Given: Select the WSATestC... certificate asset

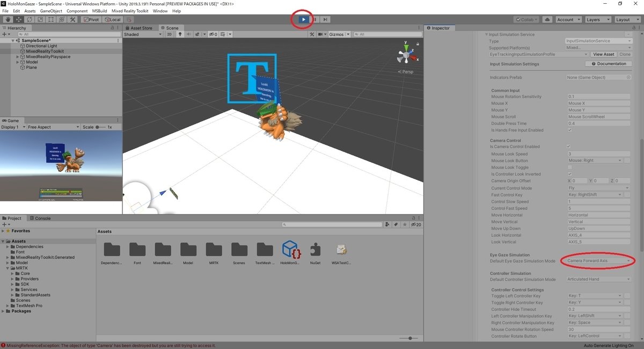Looking at the screenshot, I should click(x=341, y=250).
